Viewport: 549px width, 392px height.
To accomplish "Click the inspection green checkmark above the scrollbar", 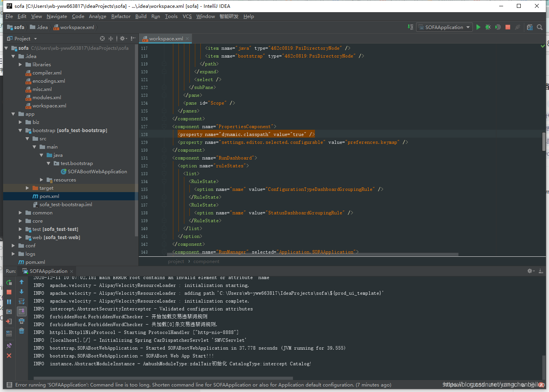I will click(543, 46).
